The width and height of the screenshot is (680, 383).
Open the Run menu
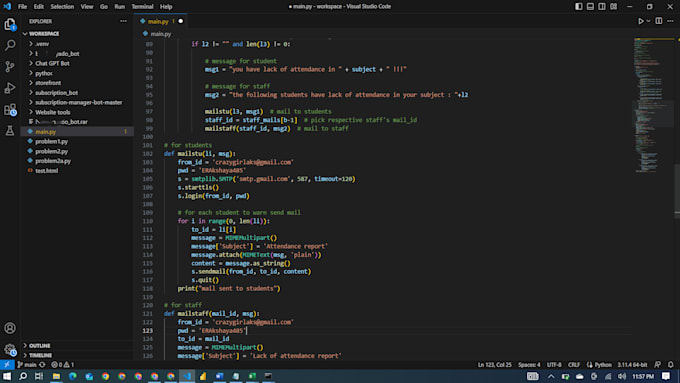[119, 7]
